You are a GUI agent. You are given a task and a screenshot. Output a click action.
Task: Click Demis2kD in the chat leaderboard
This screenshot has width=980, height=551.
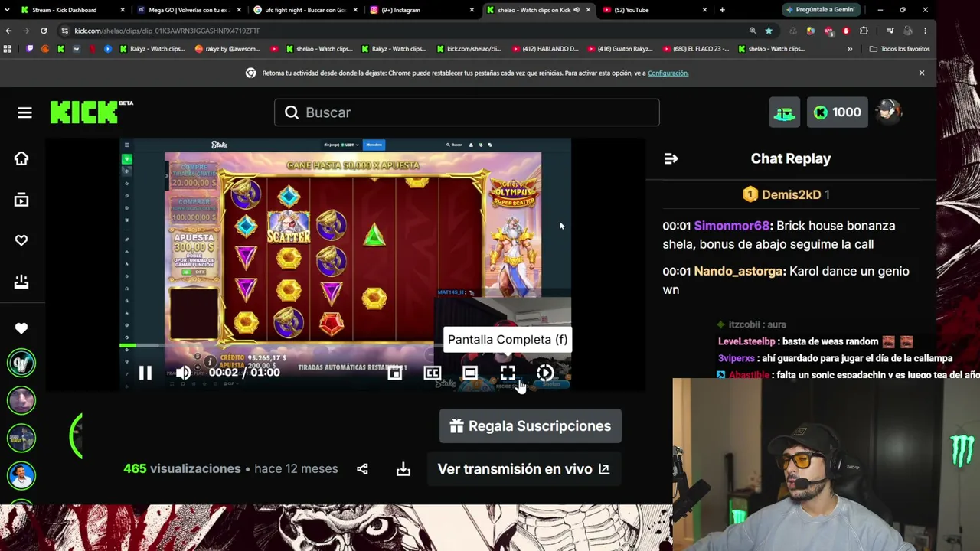(791, 194)
